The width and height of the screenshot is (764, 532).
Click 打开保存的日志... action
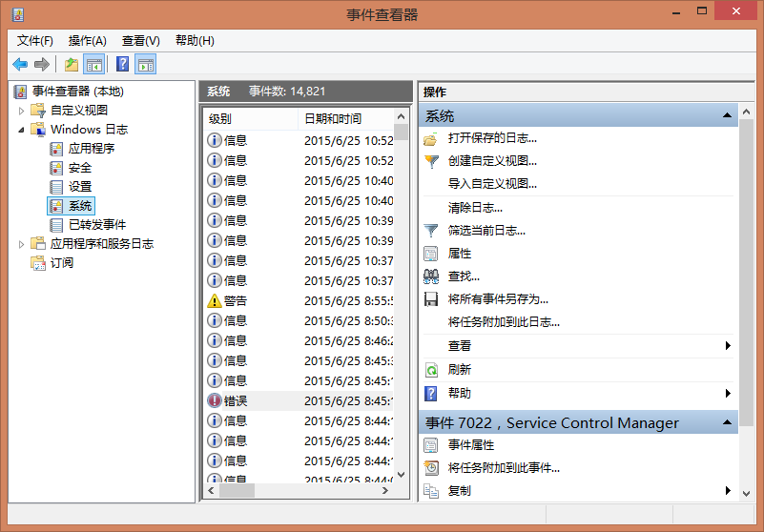pyautogui.click(x=492, y=138)
